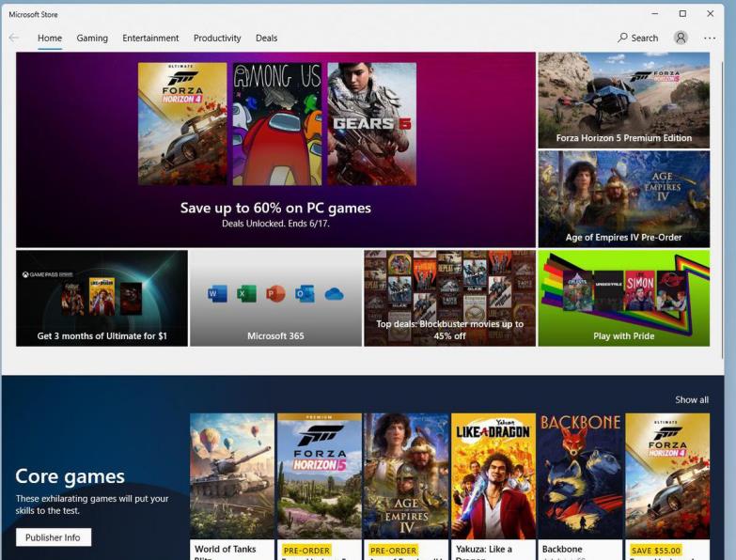Open World of Tanks Blitz game card

pyautogui.click(x=232, y=487)
